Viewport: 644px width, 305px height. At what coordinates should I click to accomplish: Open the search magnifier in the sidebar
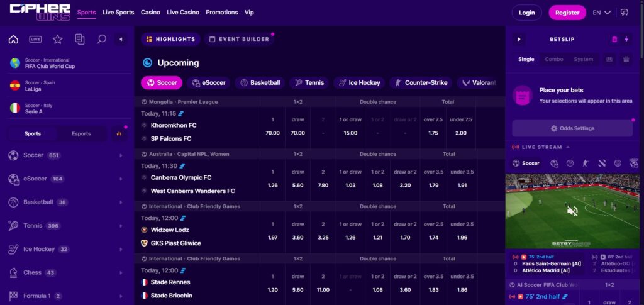(101, 40)
